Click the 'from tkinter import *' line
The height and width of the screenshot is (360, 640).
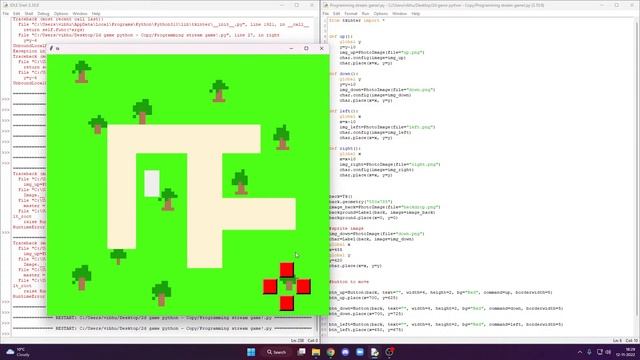coord(357,20)
